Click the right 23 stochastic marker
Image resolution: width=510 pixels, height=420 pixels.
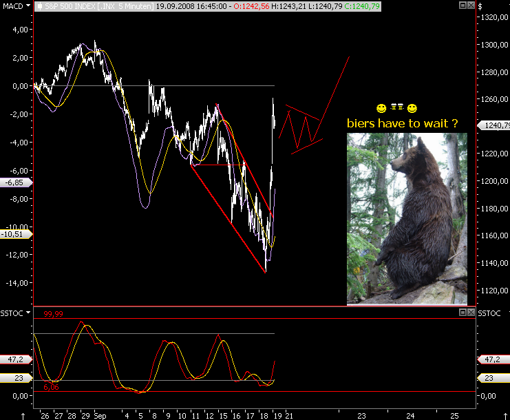point(493,378)
